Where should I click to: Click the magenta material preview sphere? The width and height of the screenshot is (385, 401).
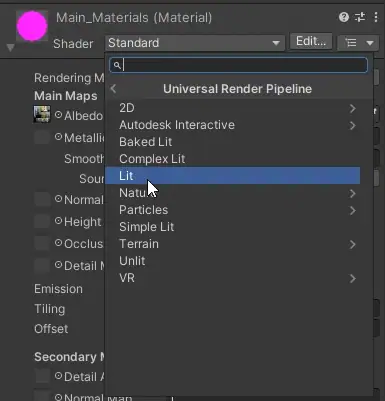coord(32,26)
